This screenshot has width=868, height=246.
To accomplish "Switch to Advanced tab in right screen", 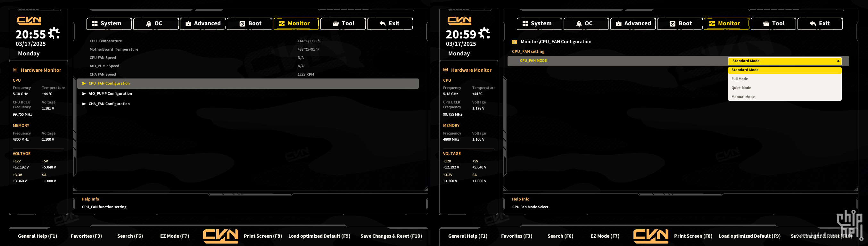I will (x=633, y=24).
